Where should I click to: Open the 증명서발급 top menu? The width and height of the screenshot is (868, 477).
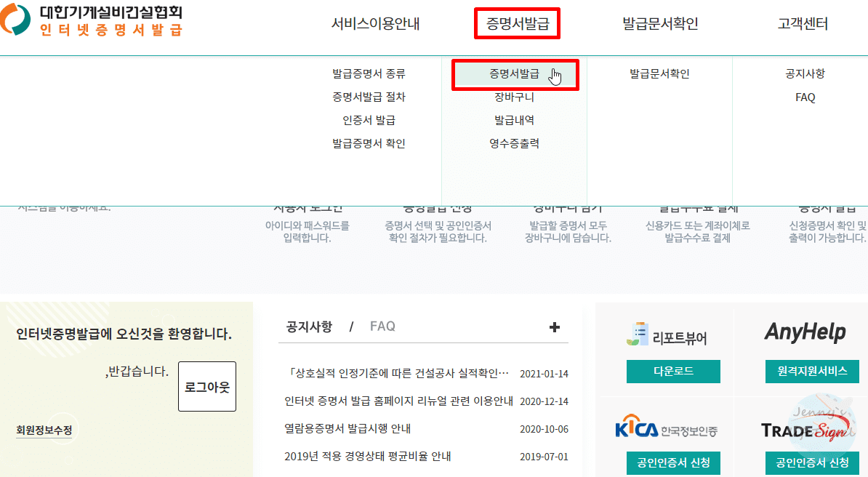coord(518,24)
